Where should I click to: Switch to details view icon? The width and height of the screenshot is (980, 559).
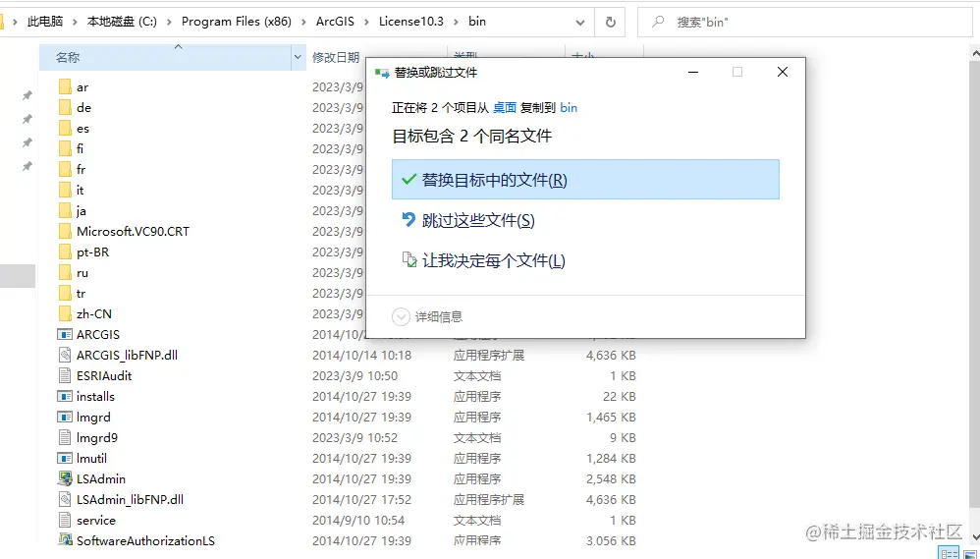[949, 553]
